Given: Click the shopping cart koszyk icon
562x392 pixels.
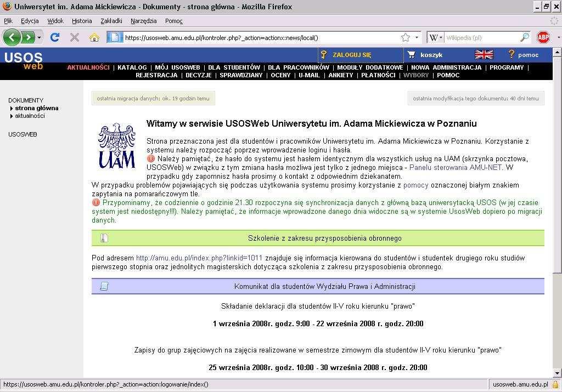Looking at the screenshot, I should pos(412,55).
